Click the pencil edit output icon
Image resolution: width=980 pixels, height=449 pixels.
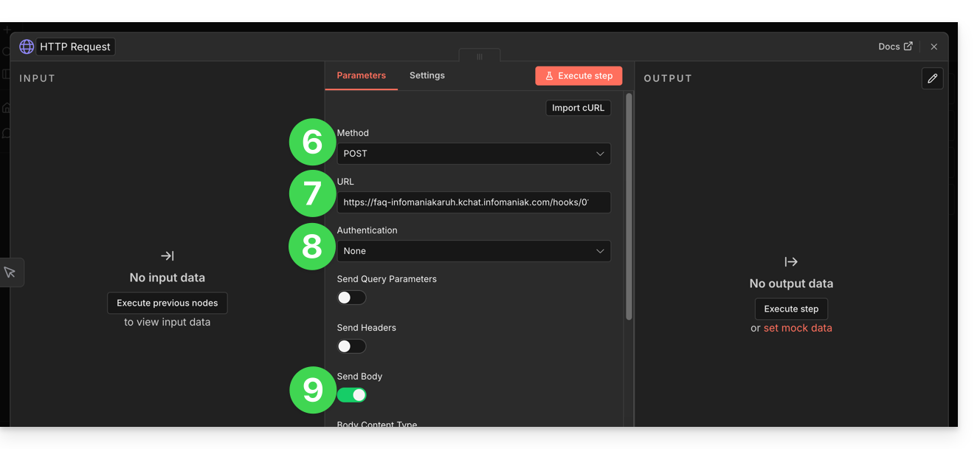click(932, 78)
